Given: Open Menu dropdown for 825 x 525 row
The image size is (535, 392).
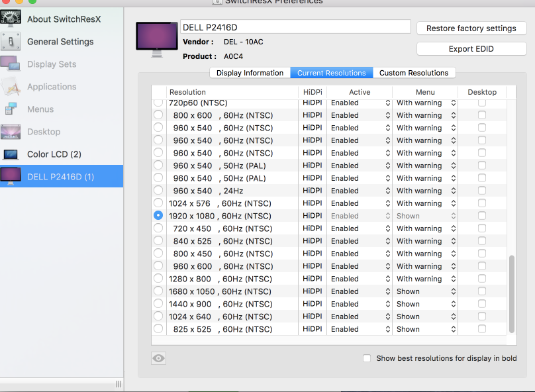Looking at the screenshot, I should click(426, 329).
